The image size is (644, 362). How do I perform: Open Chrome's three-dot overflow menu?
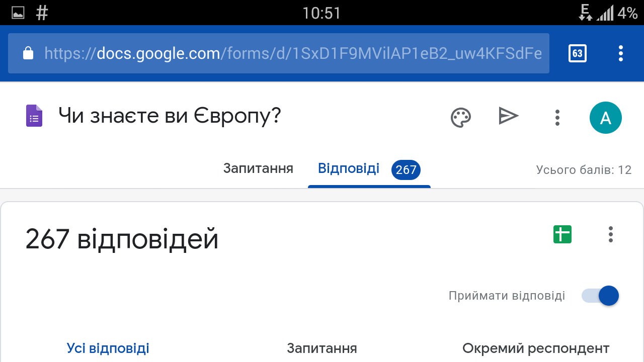(621, 53)
